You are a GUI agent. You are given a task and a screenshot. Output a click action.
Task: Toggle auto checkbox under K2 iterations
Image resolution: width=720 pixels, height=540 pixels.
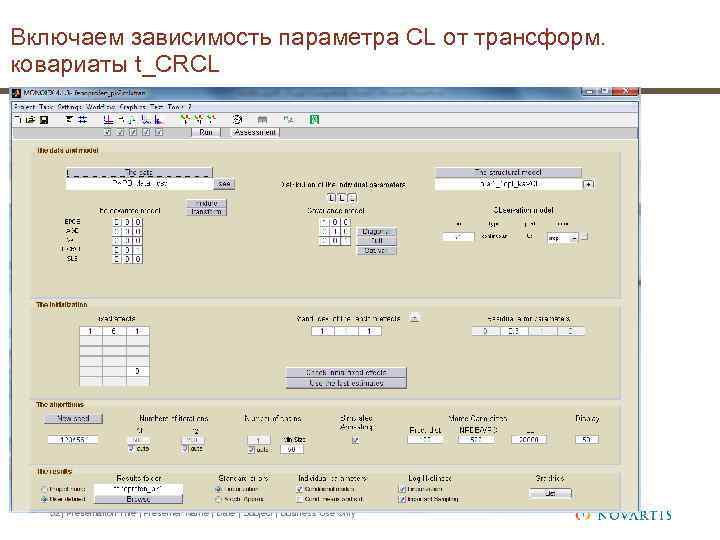(x=185, y=449)
